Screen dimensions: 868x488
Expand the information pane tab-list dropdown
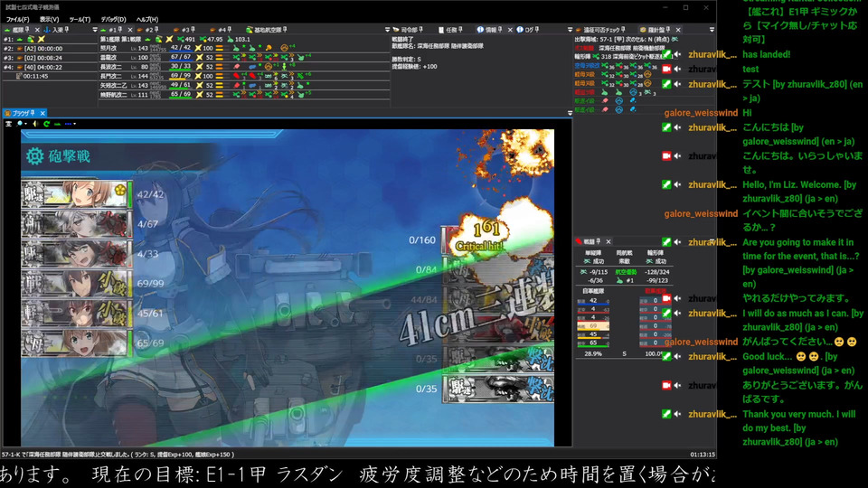[x=570, y=30]
